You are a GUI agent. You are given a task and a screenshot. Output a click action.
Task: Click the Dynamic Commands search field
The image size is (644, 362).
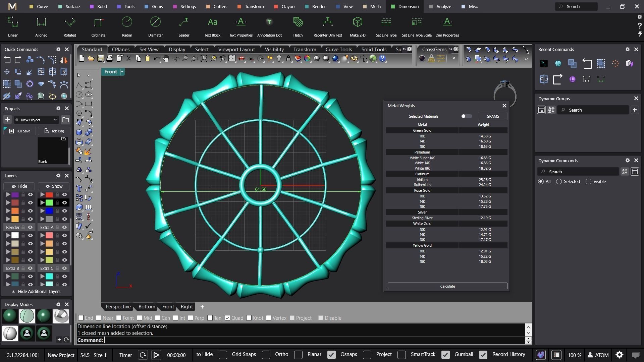tap(582, 172)
